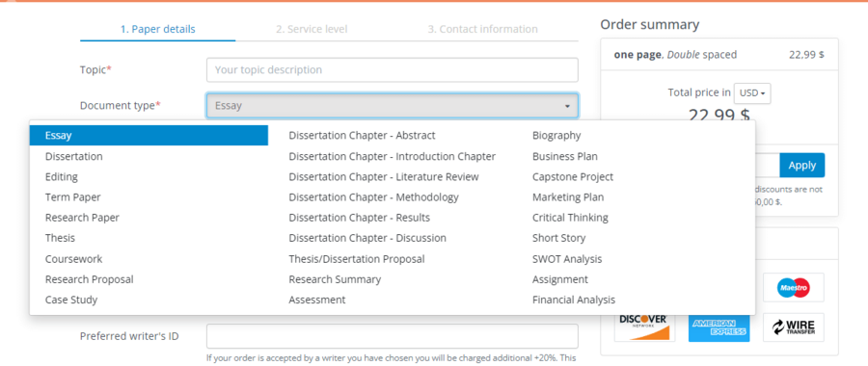Click the Preferred writer's ID field
Screen dimensions: 868x366
[392, 336]
